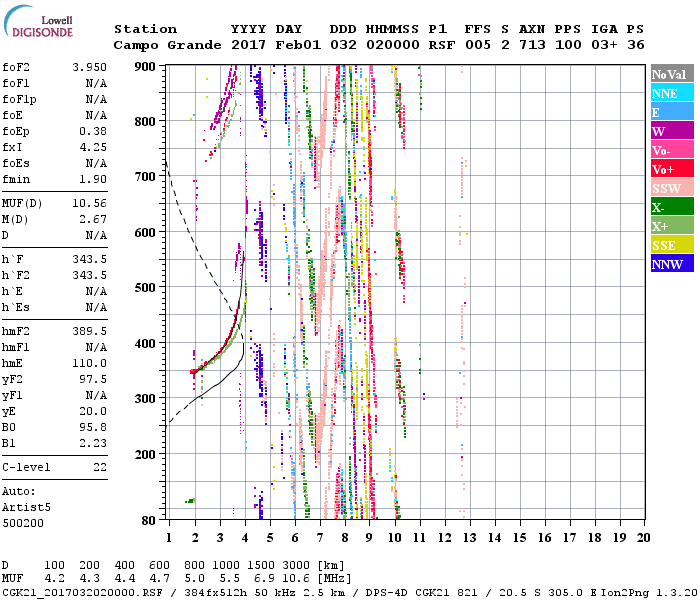Image resolution: width=700 pixels, height=600 pixels.
Task: Click the foEp value 0.38
Action: 93,131
